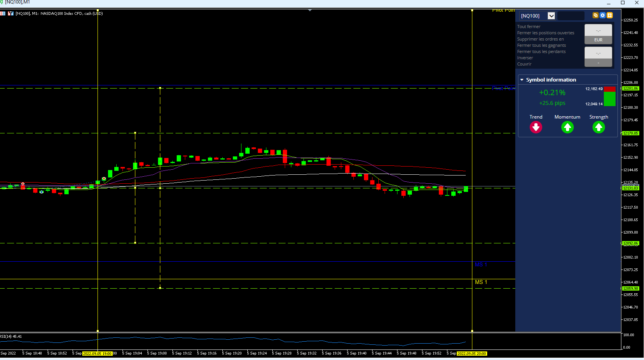This screenshot has width=644, height=360.
Task: Click the green Strength up arrow
Action: click(599, 127)
